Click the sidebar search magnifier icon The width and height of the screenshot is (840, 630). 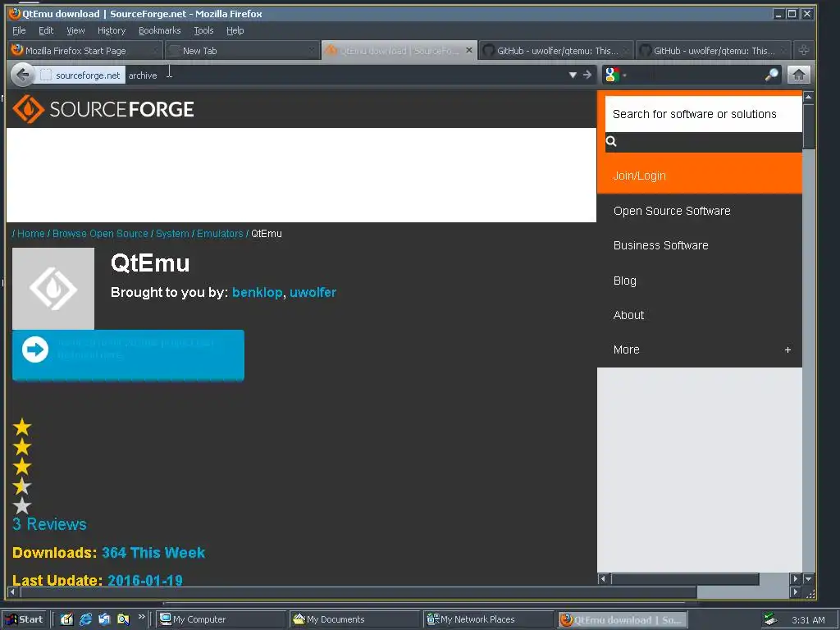611,141
